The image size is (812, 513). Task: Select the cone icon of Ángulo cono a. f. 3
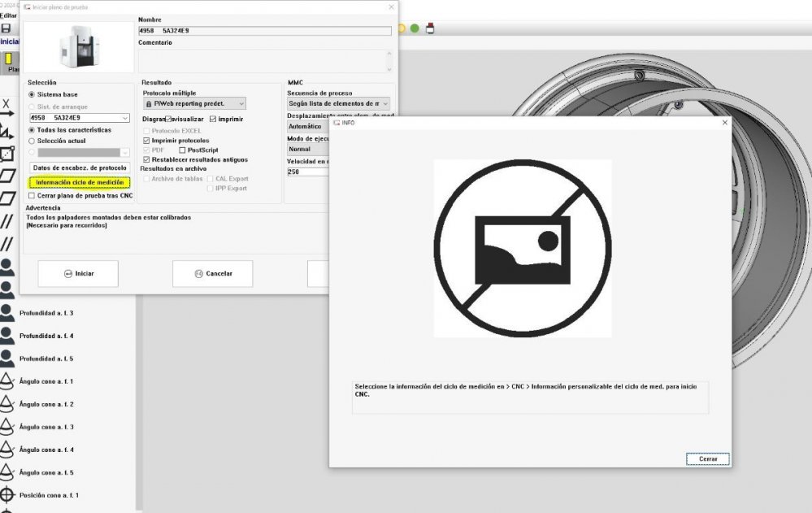7,427
